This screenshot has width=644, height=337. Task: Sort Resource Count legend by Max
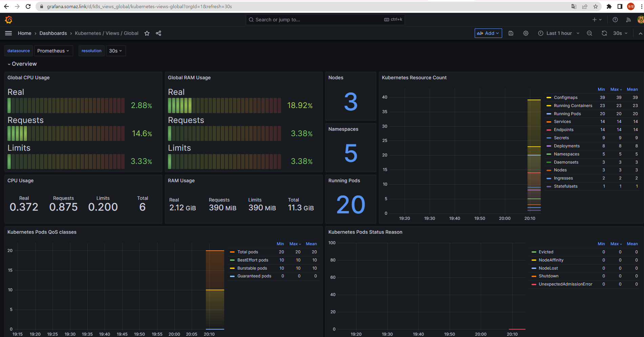click(616, 89)
